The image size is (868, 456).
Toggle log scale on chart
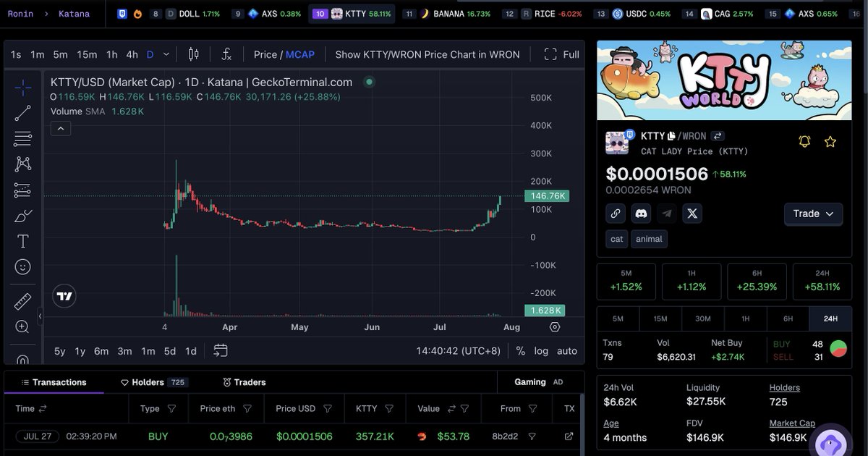(541, 350)
